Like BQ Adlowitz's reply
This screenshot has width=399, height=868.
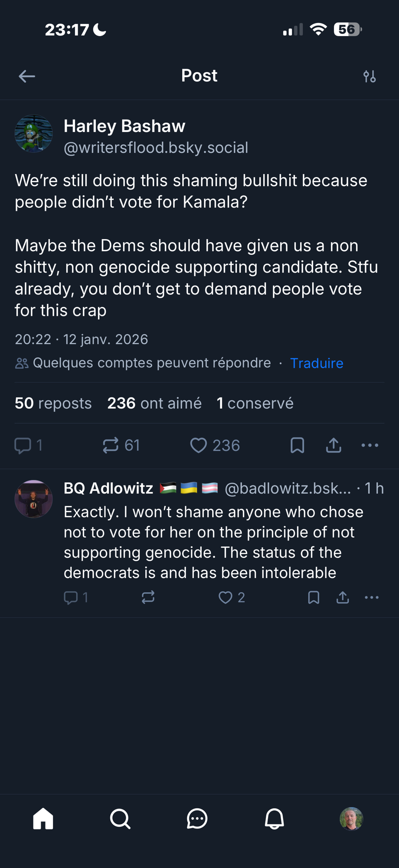pyautogui.click(x=226, y=598)
